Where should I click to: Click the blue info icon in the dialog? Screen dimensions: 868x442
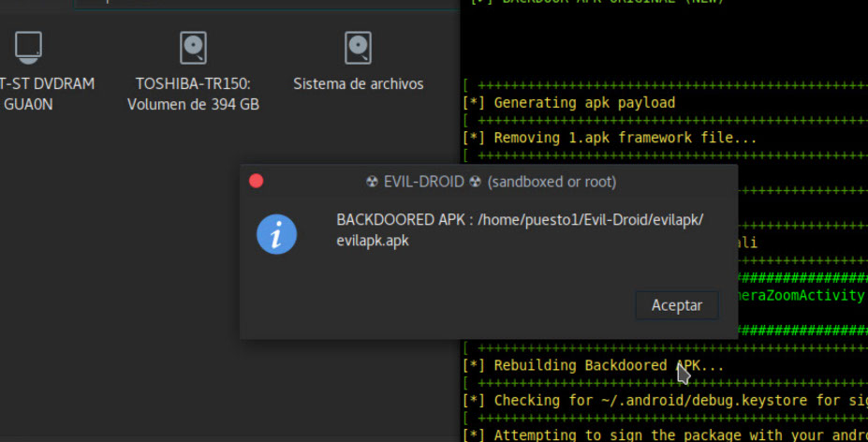tap(276, 234)
